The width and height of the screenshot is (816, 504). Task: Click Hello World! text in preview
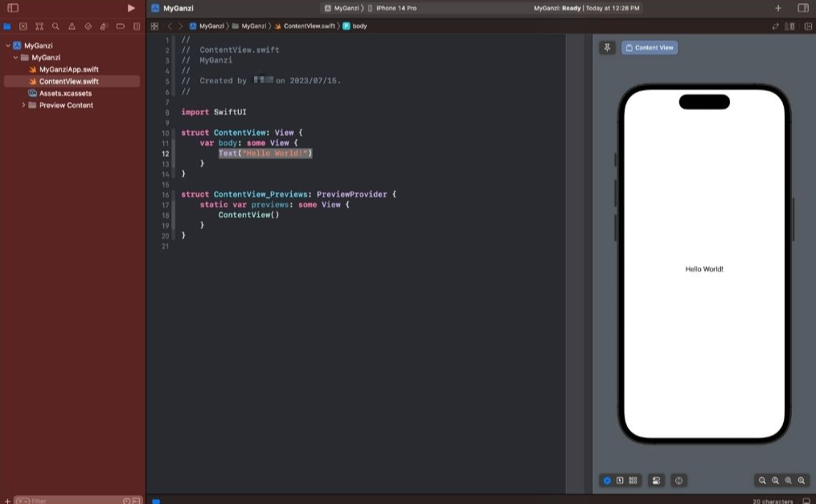(x=704, y=269)
